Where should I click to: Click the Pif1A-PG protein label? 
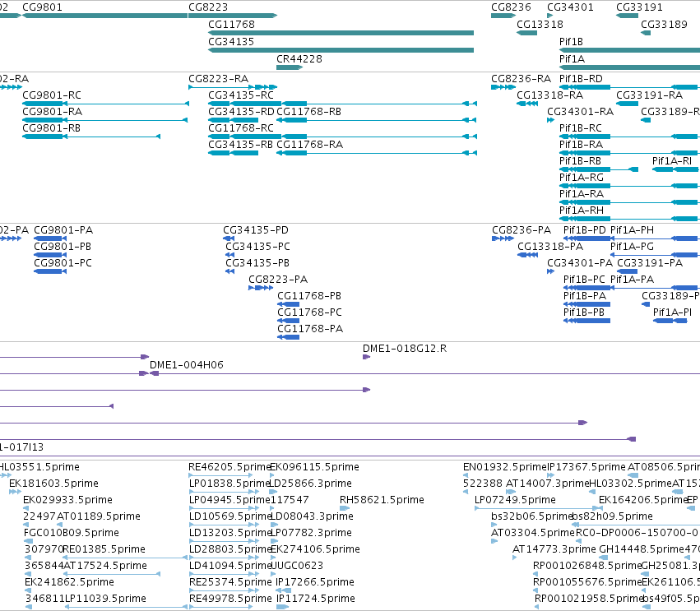(x=633, y=248)
